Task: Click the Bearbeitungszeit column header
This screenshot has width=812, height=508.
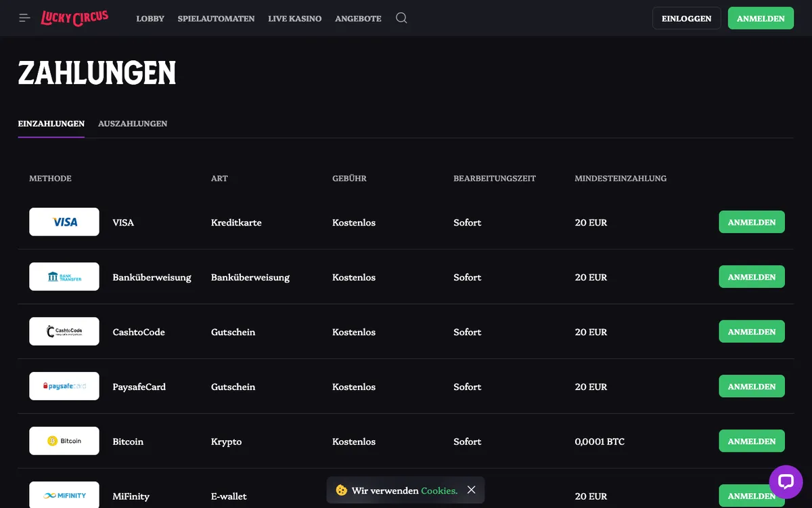Action: pos(495,179)
